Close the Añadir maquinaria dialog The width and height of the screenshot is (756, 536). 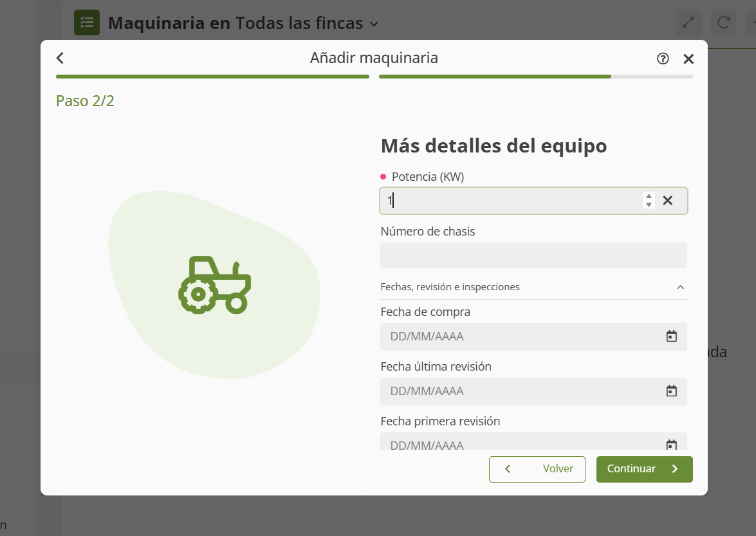pyautogui.click(x=688, y=59)
